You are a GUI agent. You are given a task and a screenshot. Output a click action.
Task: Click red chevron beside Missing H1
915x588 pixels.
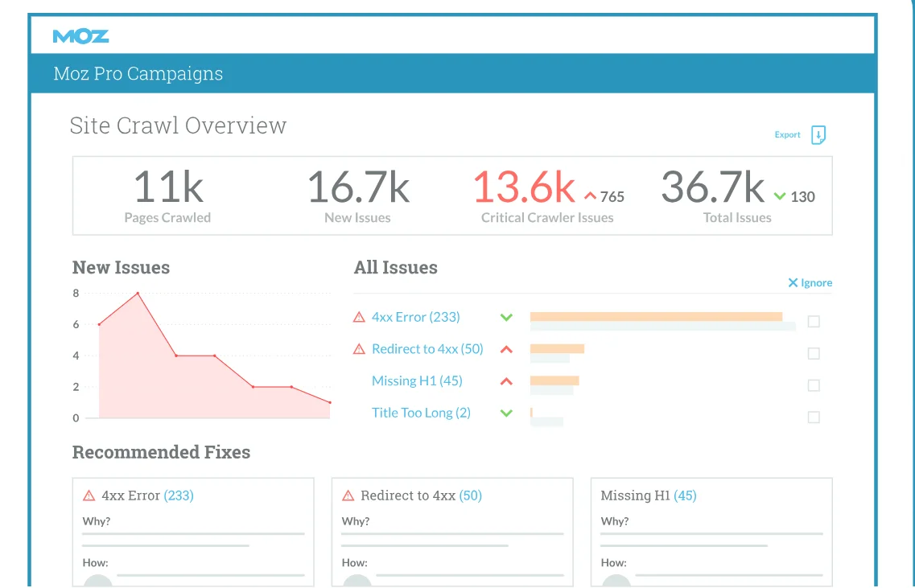pyautogui.click(x=506, y=381)
